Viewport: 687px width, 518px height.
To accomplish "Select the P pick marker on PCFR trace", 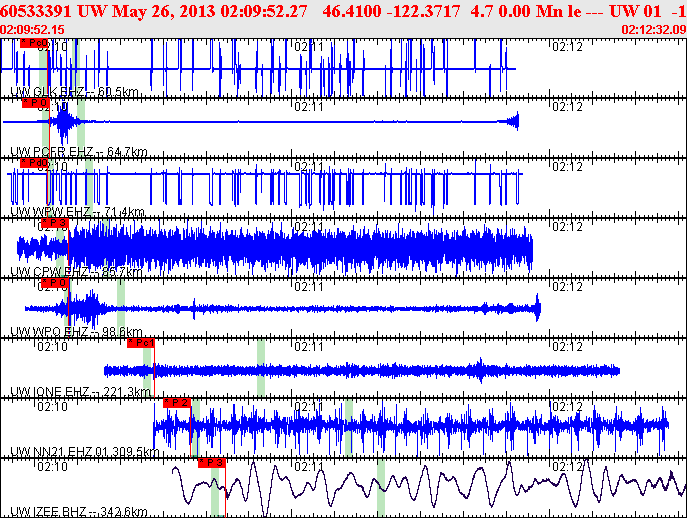I will 33,103.
